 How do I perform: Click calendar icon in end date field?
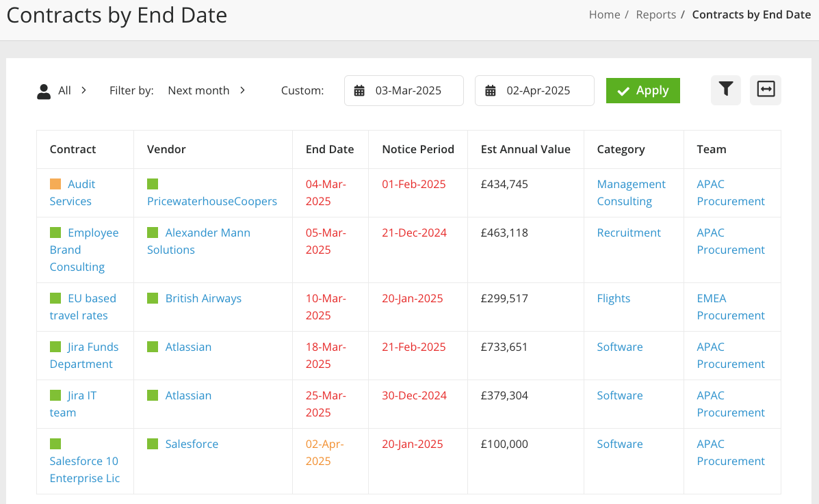click(x=490, y=91)
